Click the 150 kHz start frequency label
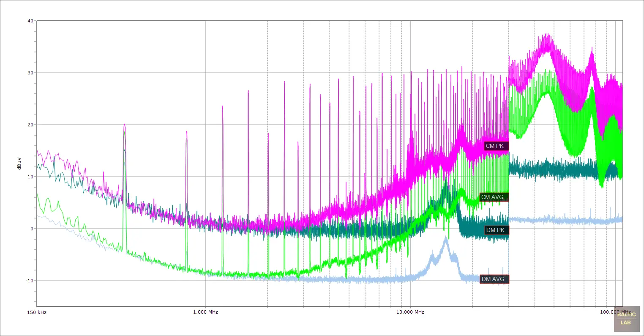 click(x=37, y=312)
